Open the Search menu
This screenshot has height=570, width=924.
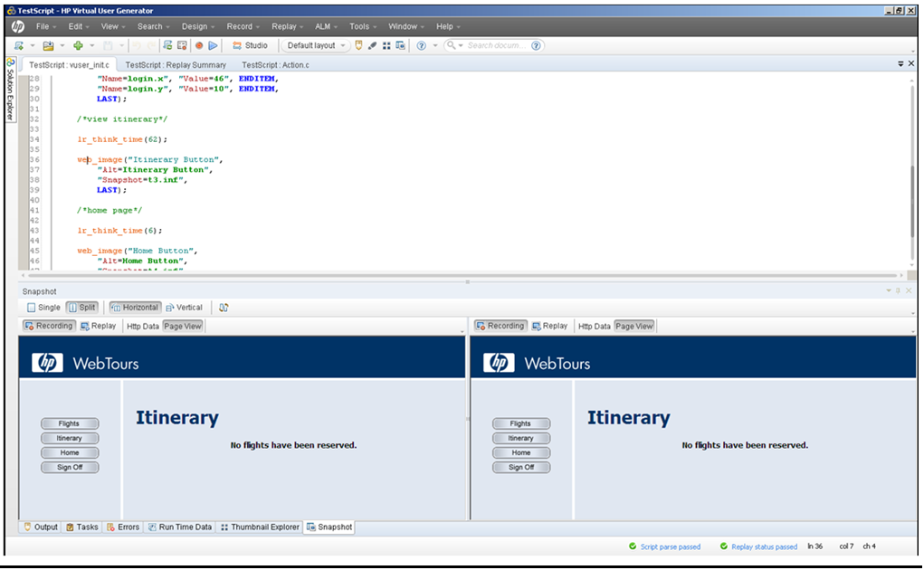tap(153, 26)
